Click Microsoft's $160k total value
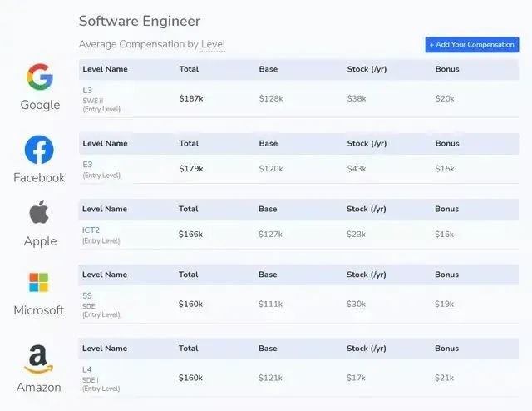Viewport: 532px width, 411px height. tap(190, 304)
